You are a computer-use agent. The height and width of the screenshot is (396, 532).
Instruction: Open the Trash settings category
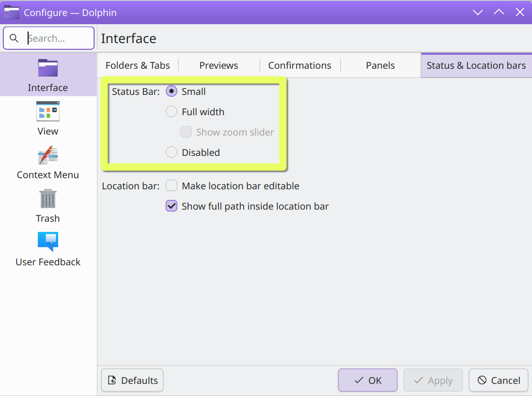point(48,205)
